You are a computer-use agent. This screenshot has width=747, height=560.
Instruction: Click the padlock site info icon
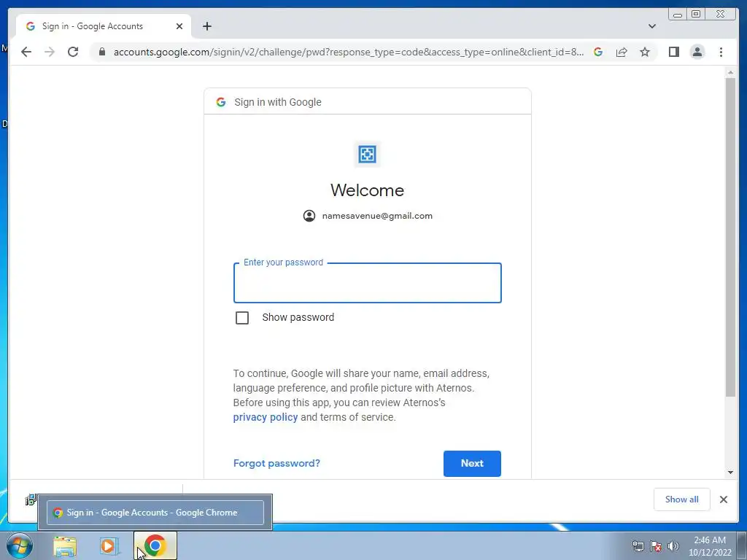(x=102, y=52)
